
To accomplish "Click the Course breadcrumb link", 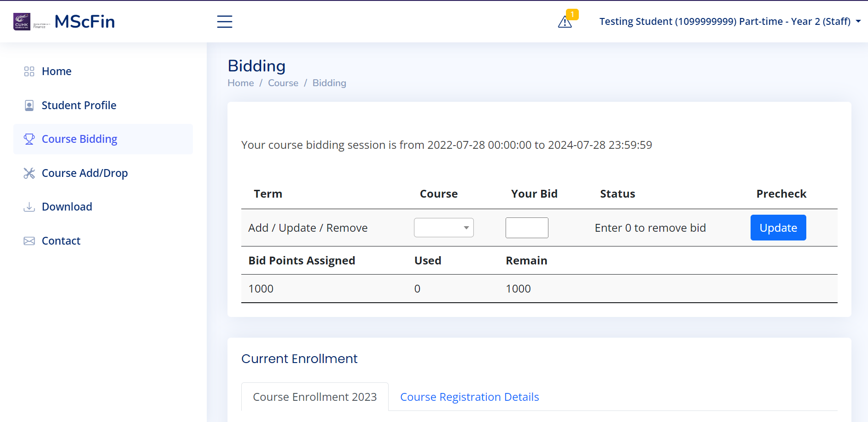I will click(x=283, y=83).
